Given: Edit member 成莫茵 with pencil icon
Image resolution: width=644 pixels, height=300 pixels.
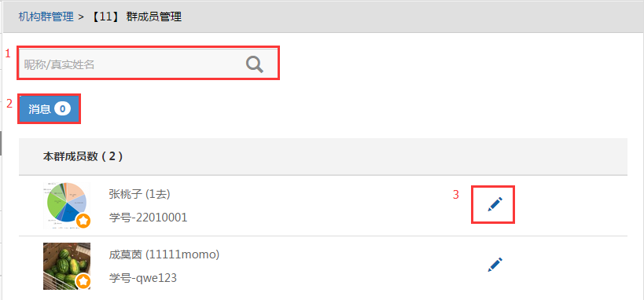Looking at the screenshot, I should coord(495,265).
